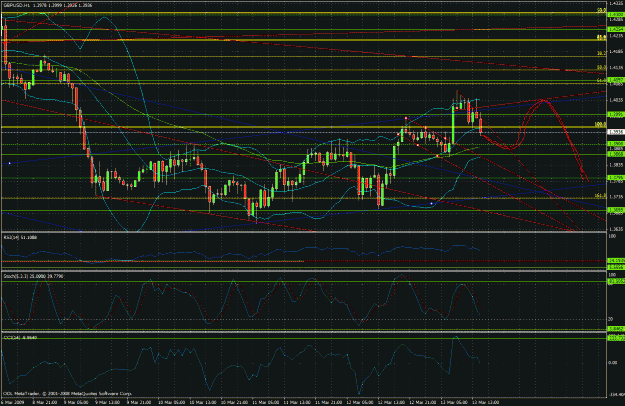Click the 100.0 Fibonacci level label
Image resolution: width=625 pixels, height=406 pixels.
click(600, 124)
